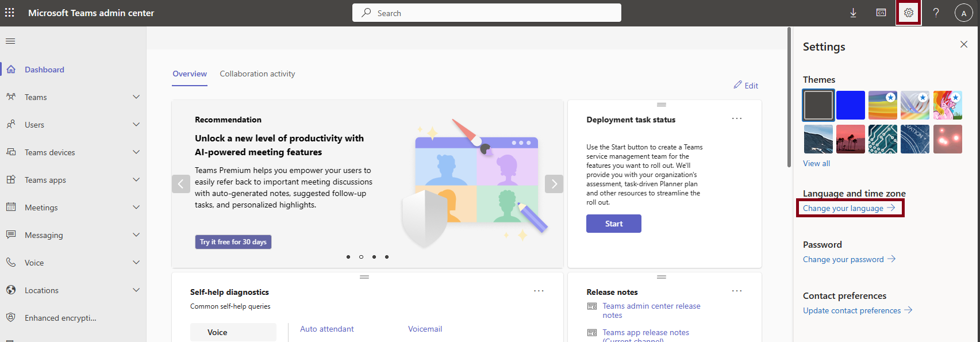Click in the Search box
Viewport: 980px width, 342px height.
[x=487, y=13]
